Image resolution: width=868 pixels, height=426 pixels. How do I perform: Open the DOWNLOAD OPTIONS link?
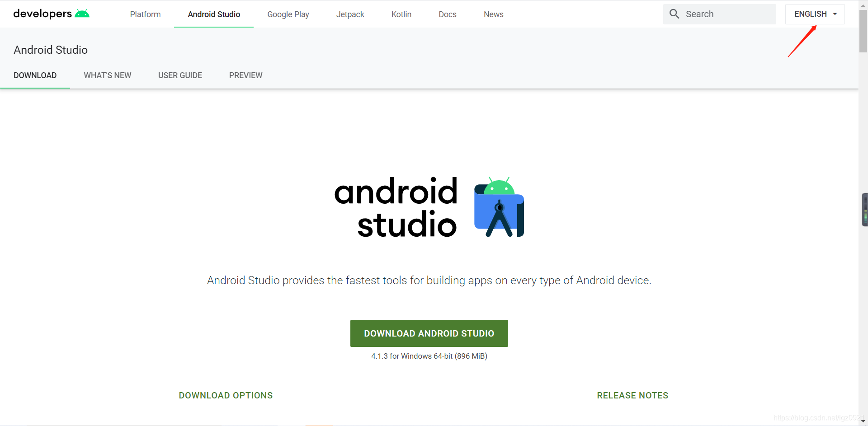click(226, 395)
